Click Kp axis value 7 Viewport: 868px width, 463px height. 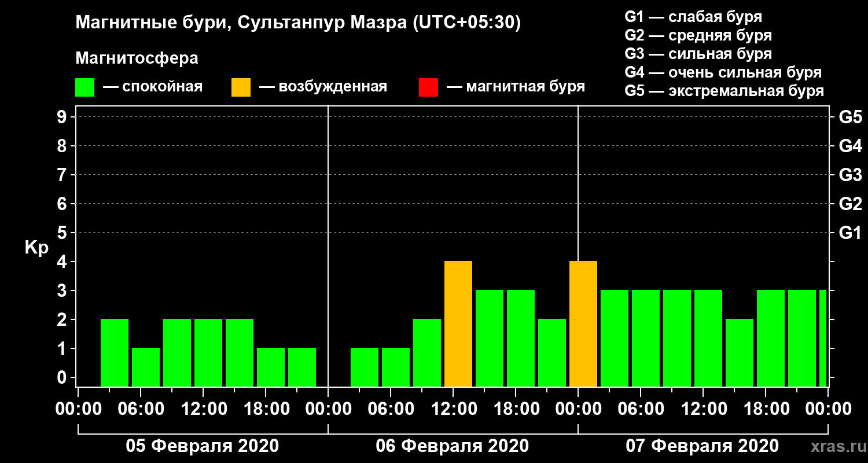(x=63, y=175)
